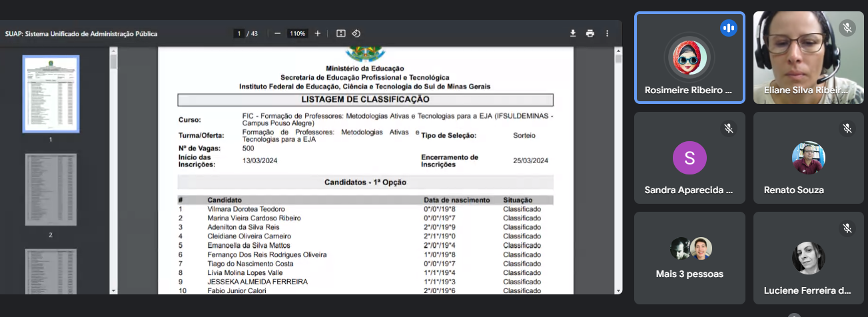Click document scrollbar up arrow
This screenshot has width=868, height=317.
click(x=619, y=50)
